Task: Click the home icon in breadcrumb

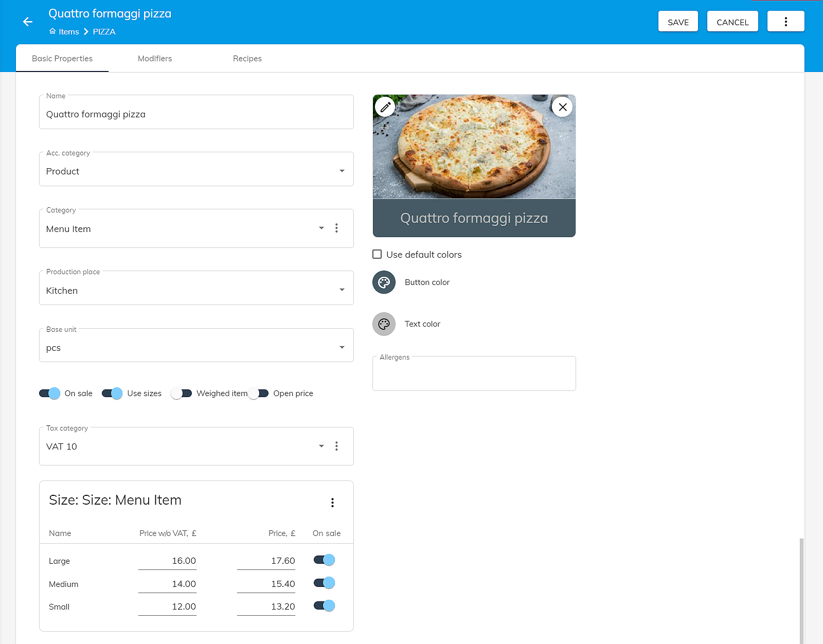Action: (52, 31)
